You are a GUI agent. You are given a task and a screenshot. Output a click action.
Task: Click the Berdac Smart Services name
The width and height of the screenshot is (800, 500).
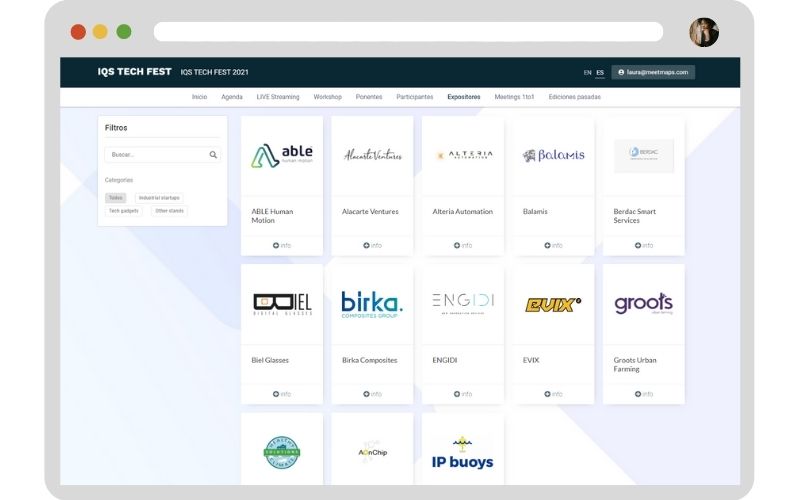pos(635,216)
